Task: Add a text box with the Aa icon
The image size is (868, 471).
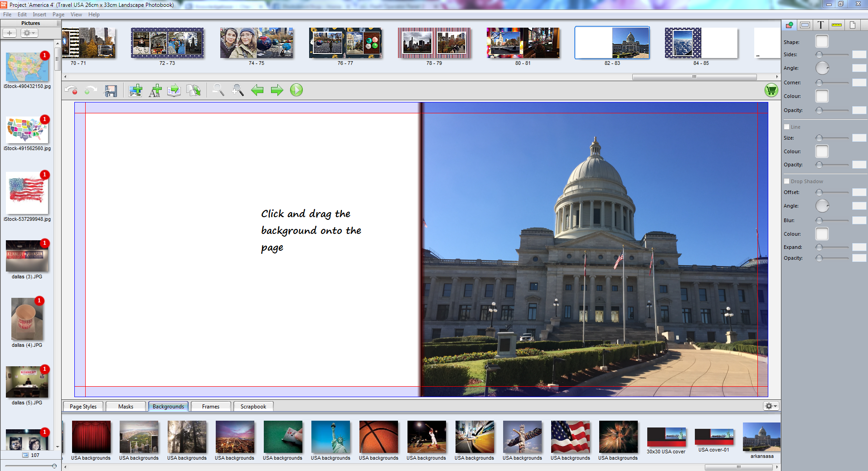Action: coord(155,91)
